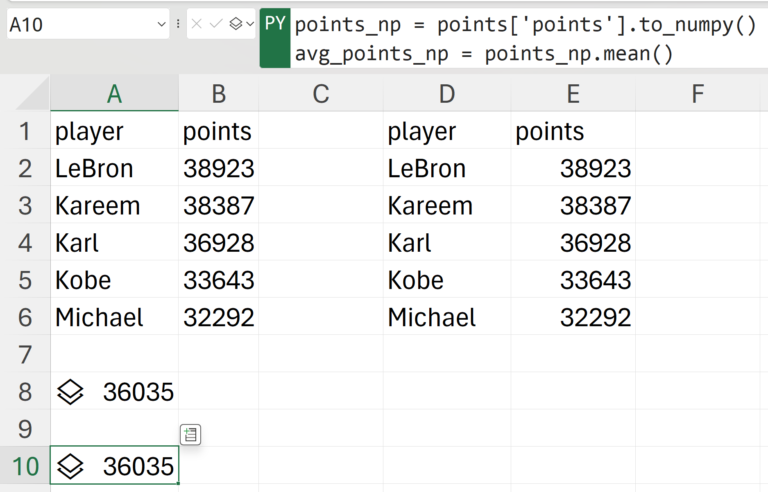Image resolution: width=768 pixels, height=492 pixels.
Task: Confirm entry using the checkmark icon
Action: tap(215, 24)
